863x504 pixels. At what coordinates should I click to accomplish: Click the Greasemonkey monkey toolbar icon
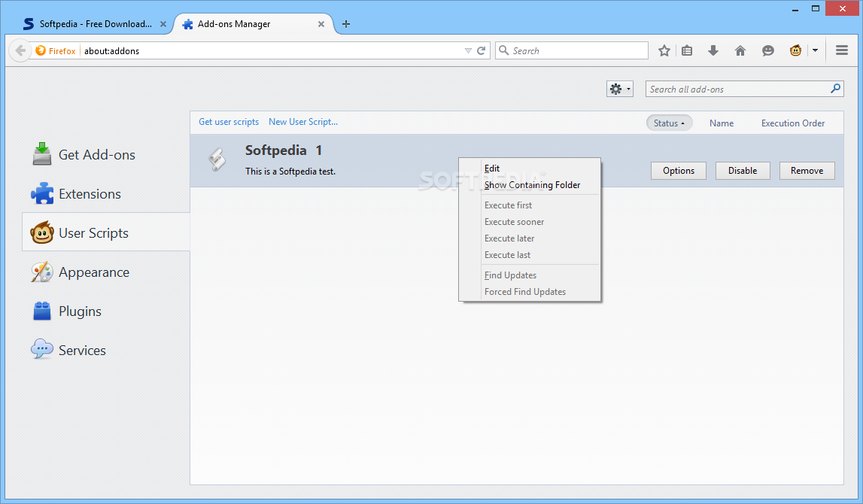(x=795, y=50)
